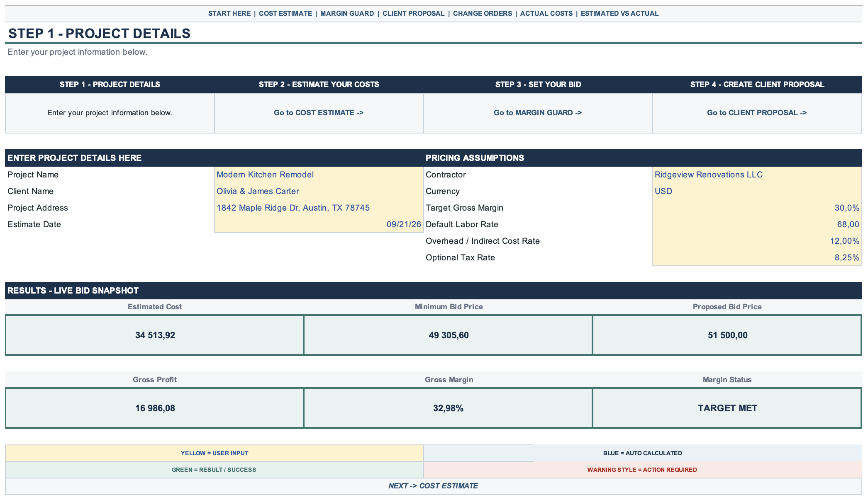Select the Project Address input cell
Screen dimensions: 868x500
tap(319, 208)
